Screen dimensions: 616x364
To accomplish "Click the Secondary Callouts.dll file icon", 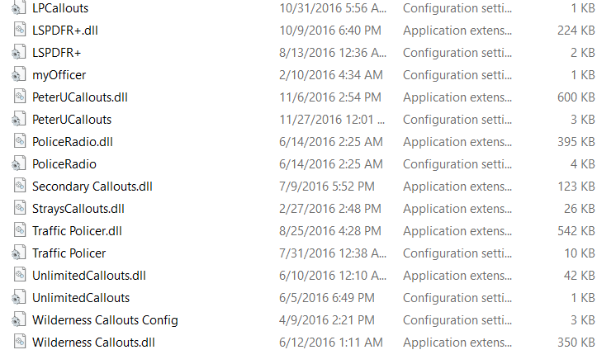I will [19, 186].
